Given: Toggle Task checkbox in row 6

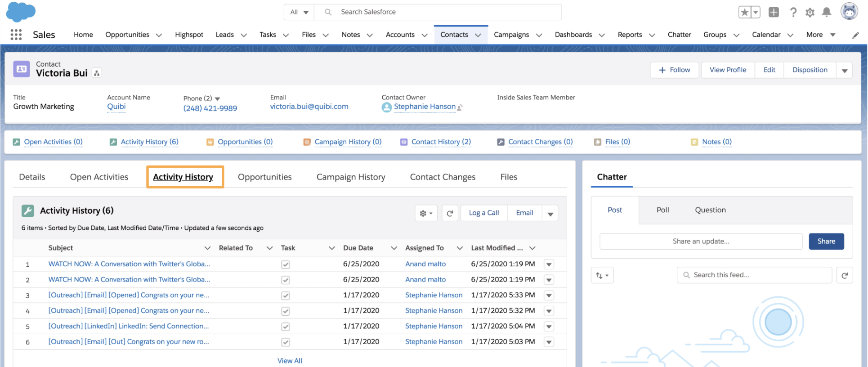Looking at the screenshot, I should click(286, 342).
